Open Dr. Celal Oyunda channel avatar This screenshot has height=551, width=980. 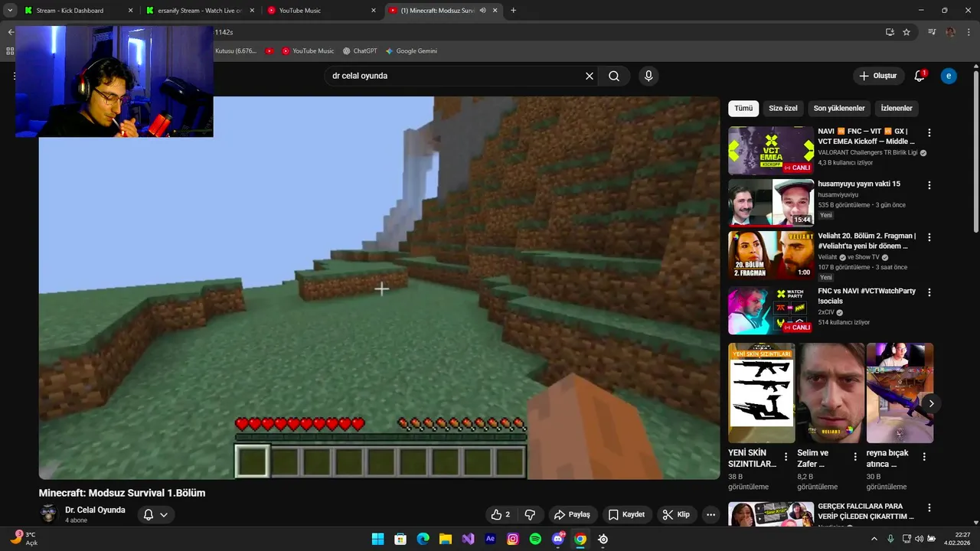pyautogui.click(x=48, y=514)
